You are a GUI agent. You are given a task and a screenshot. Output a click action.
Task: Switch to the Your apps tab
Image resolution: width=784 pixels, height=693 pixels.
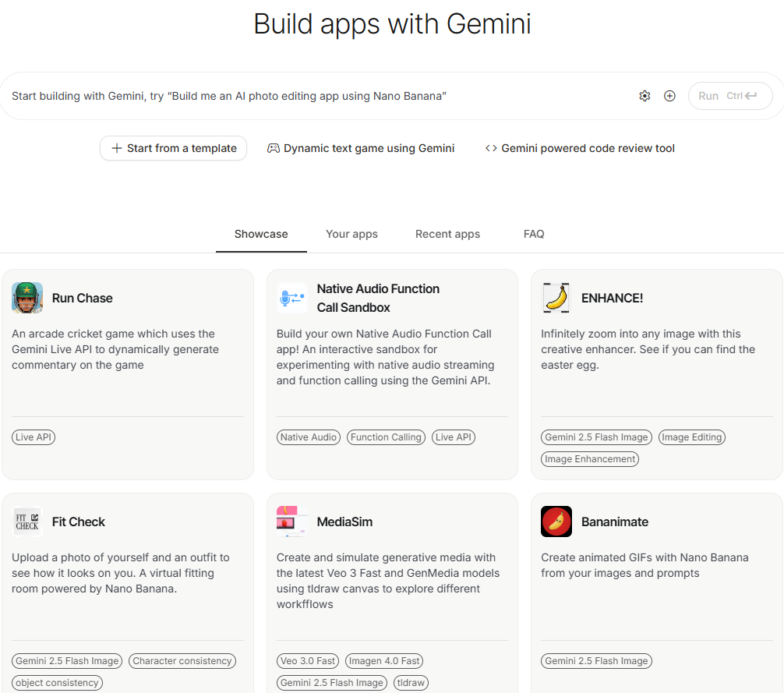pos(351,234)
